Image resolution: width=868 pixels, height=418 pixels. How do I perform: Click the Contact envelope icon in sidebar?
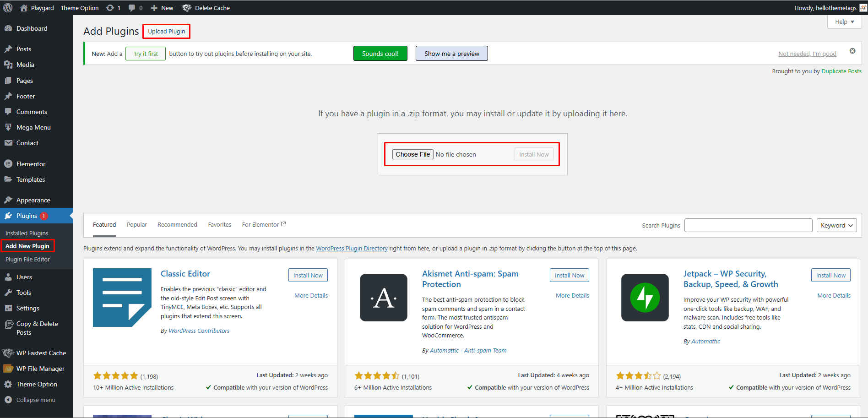tap(8, 143)
